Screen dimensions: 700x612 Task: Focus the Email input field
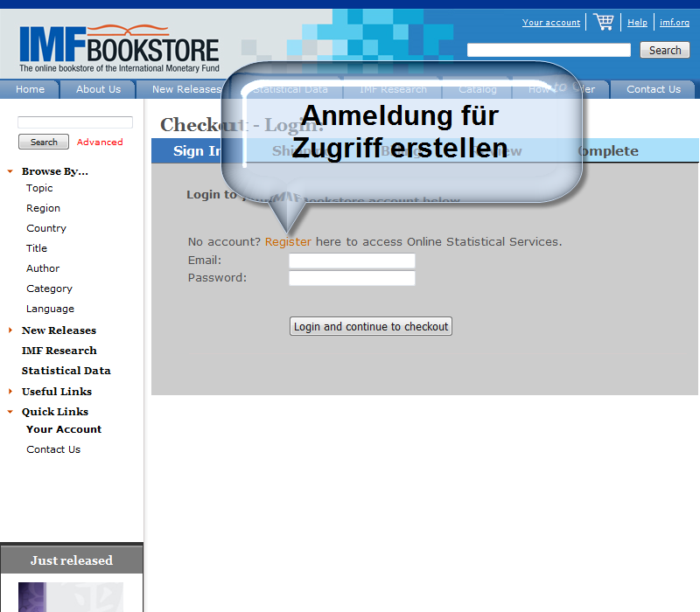(352, 261)
